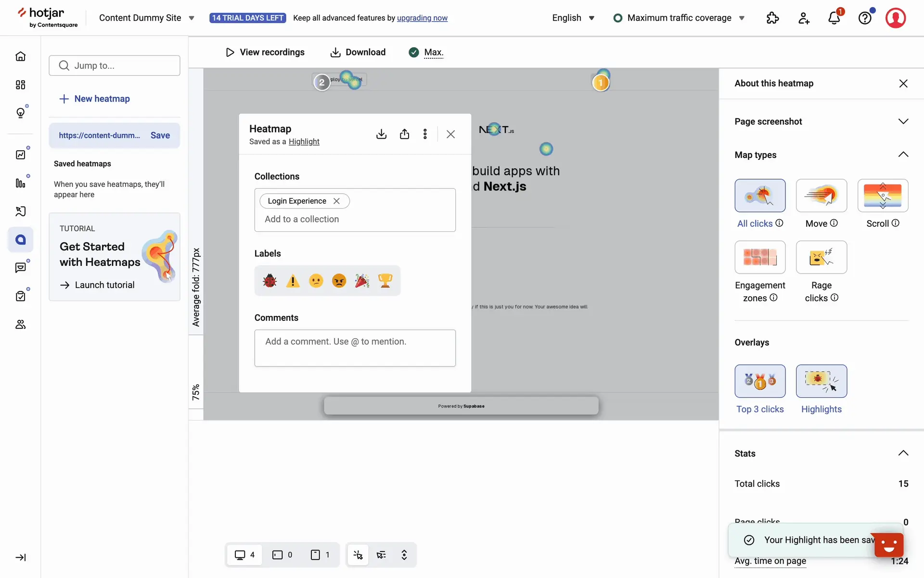This screenshot has height=578, width=924.
Task: Click the upgrading now link
Action: coord(422,18)
